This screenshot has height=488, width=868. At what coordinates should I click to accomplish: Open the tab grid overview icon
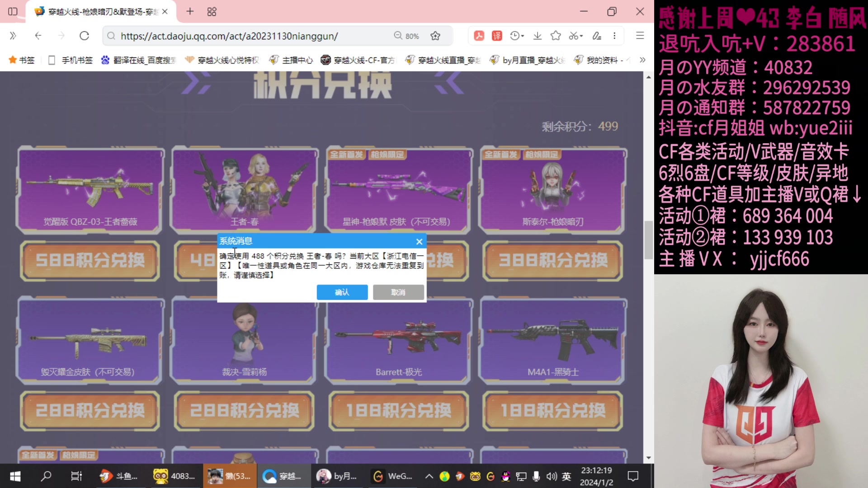pos(212,11)
